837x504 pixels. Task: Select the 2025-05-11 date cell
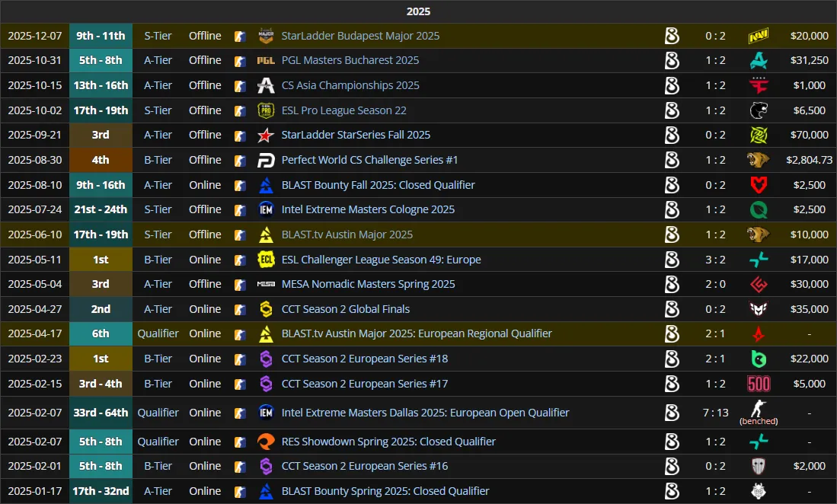click(x=35, y=260)
